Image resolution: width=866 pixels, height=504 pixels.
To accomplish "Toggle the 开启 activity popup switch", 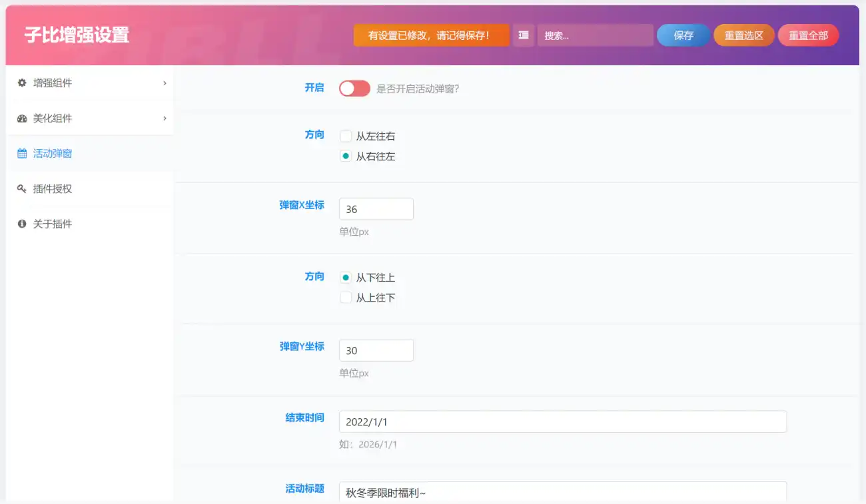I will 354,89.
